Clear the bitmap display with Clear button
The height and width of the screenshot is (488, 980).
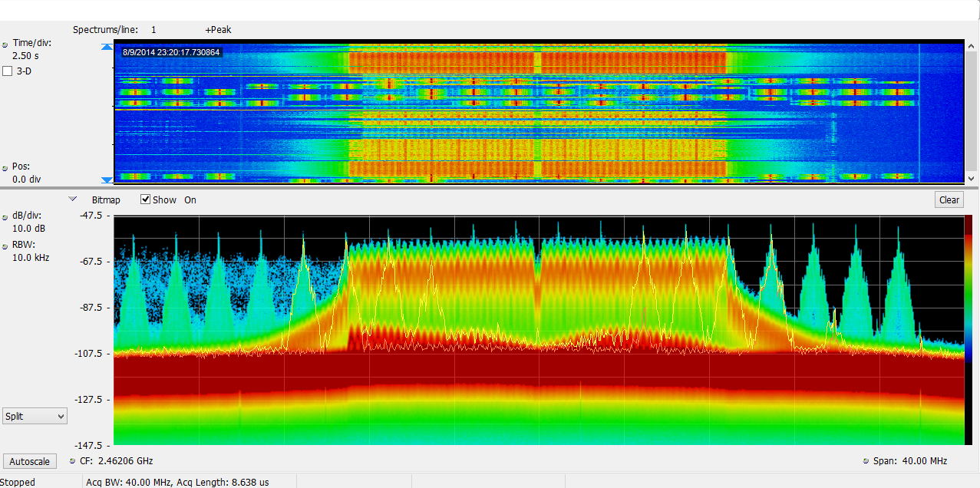(x=949, y=199)
